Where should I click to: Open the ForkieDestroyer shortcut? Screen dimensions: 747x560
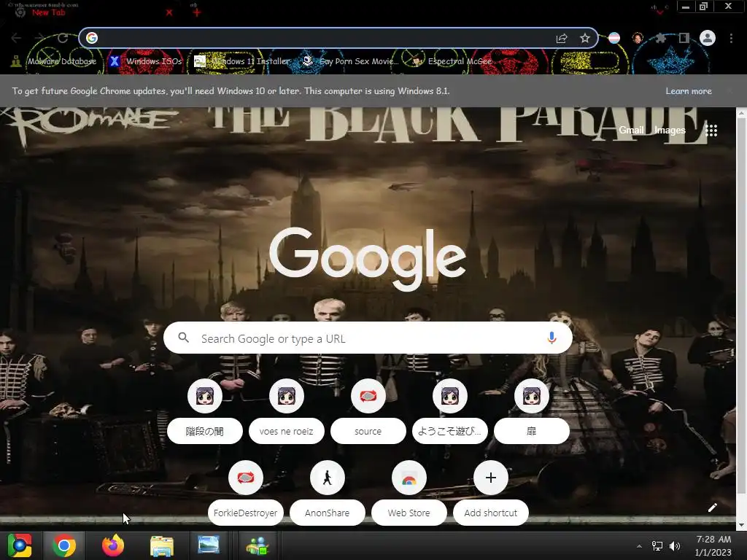pyautogui.click(x=245, y=494)
